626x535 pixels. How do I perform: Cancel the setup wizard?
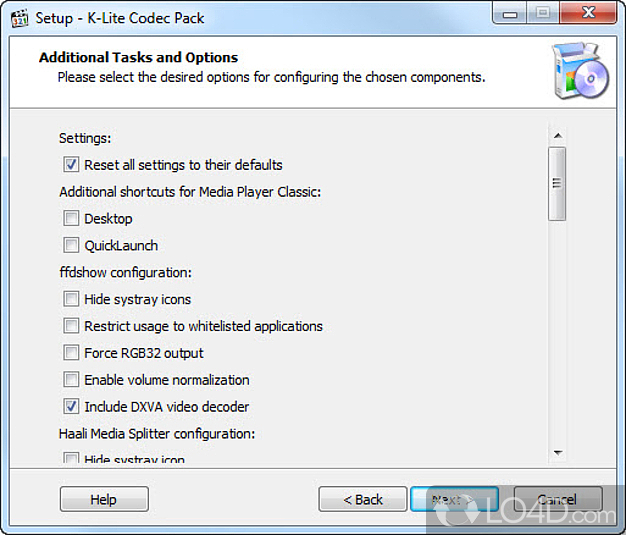tap(557, 499)
